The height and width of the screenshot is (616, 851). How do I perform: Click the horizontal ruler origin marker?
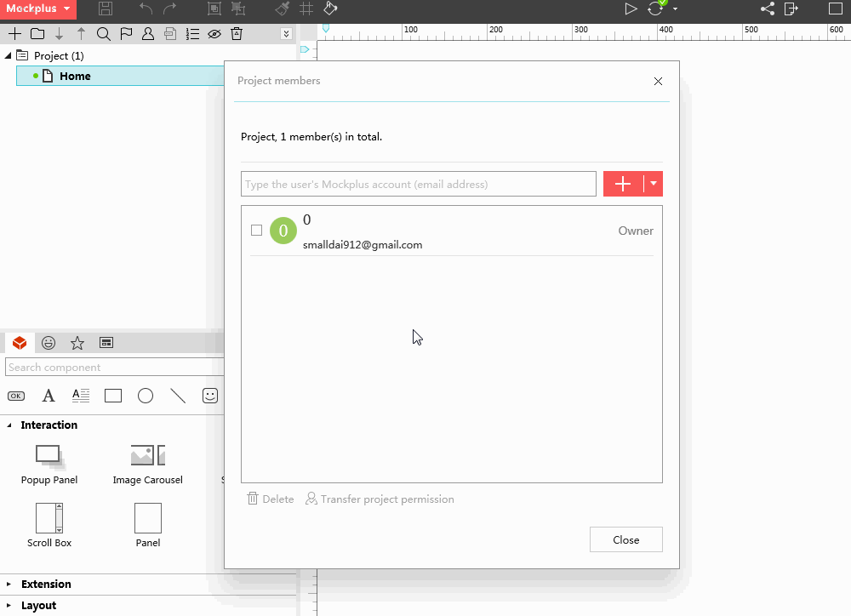326,28
